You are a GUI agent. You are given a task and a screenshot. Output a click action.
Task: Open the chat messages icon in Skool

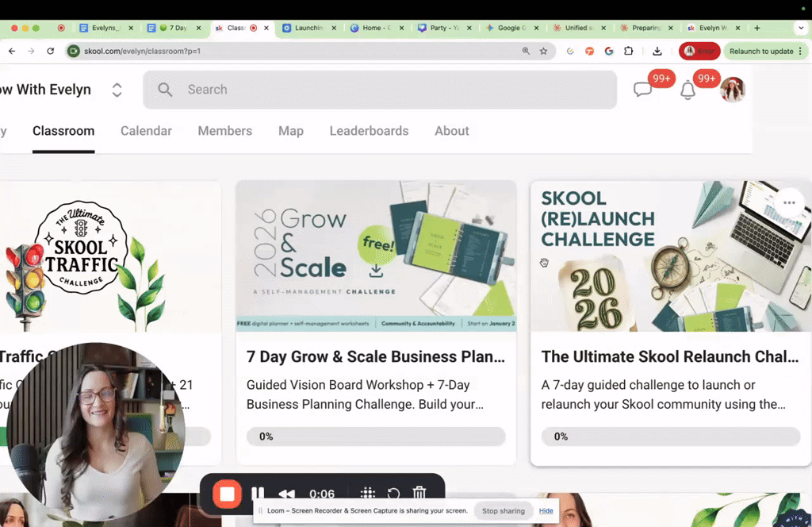click(x=643, y=89)
